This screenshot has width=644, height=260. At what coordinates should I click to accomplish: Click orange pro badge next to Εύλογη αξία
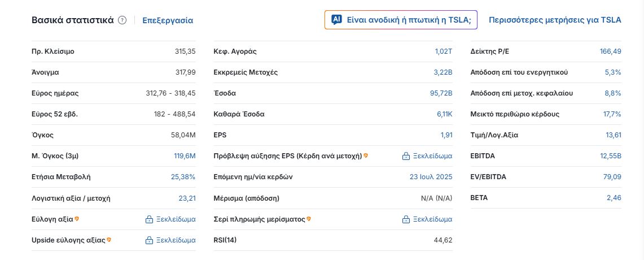[x=76, y=219]
